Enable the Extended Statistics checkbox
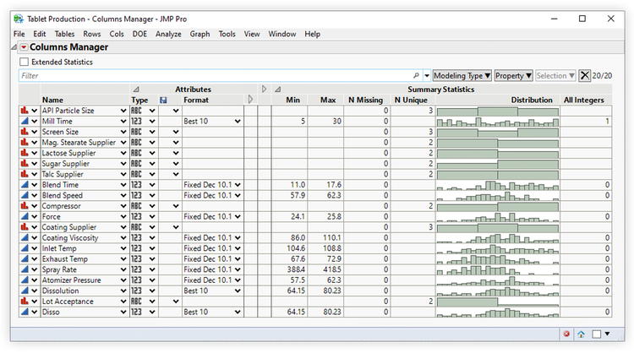The height and width of the screenshot is (364, 634). [25, 62]
